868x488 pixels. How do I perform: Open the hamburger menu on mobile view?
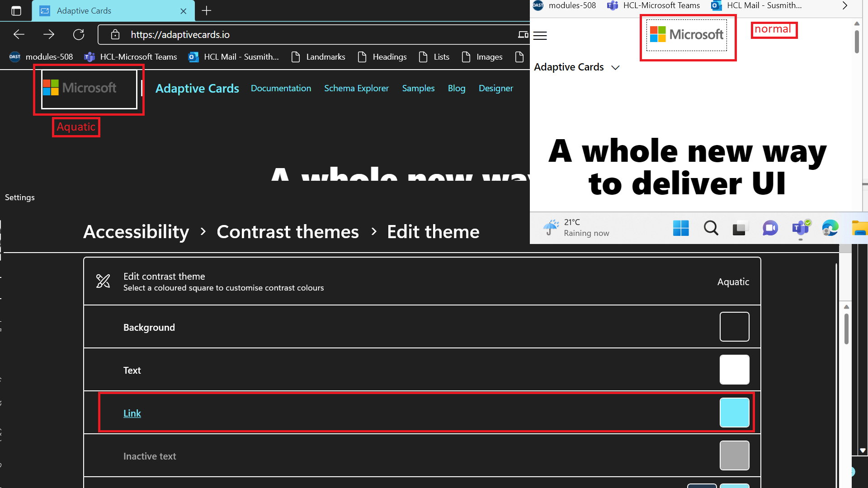tap(540, 36)
